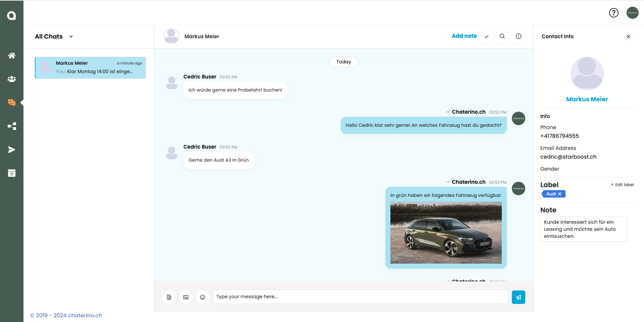Open the broadcast paper plane sidebar icon
Screen dimensions: 644x322
(x=12, y=150)
